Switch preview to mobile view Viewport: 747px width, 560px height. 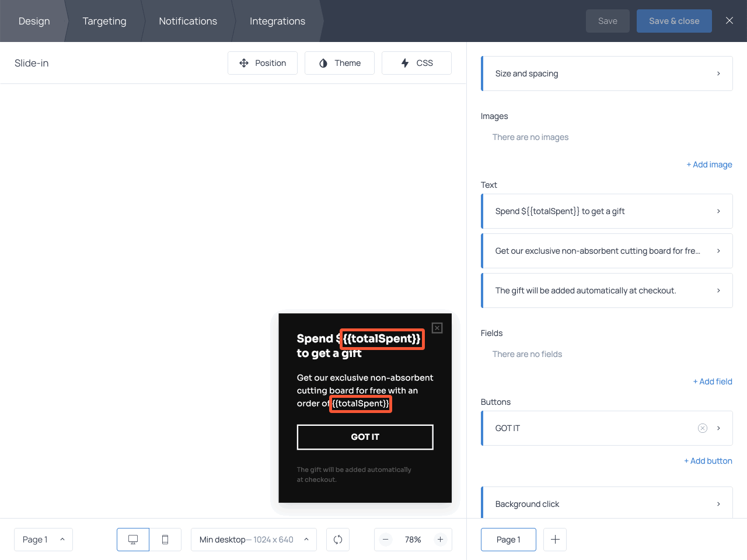[165, 539]
